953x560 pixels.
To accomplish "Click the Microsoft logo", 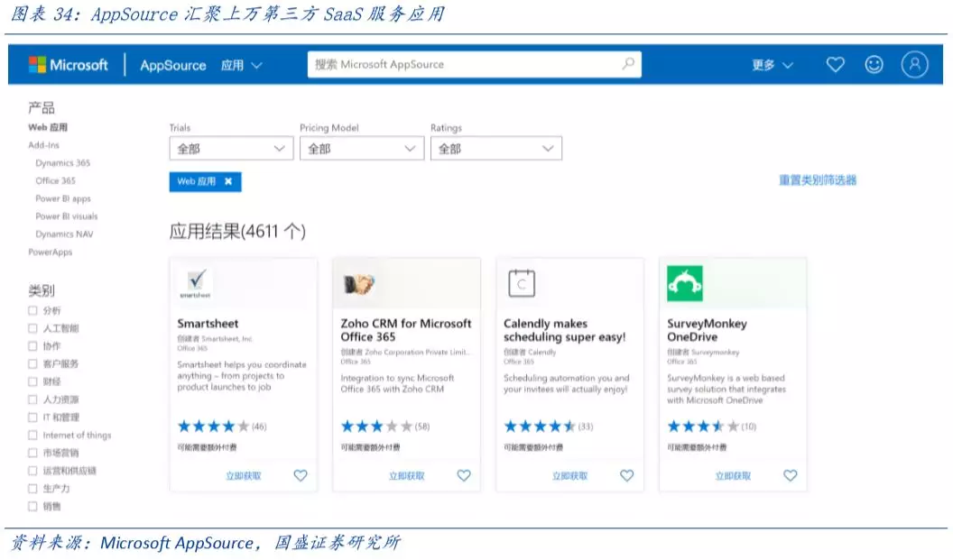I will [68, 65].
